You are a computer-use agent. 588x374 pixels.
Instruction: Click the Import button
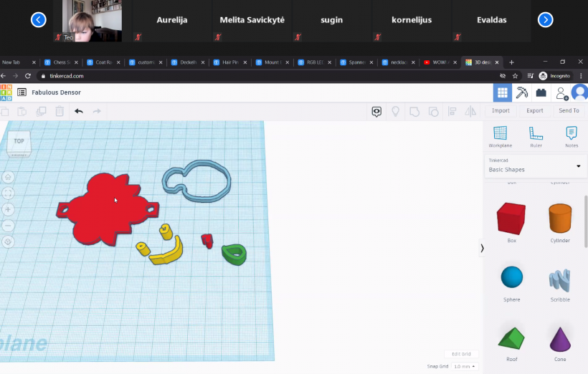[501, 110]
